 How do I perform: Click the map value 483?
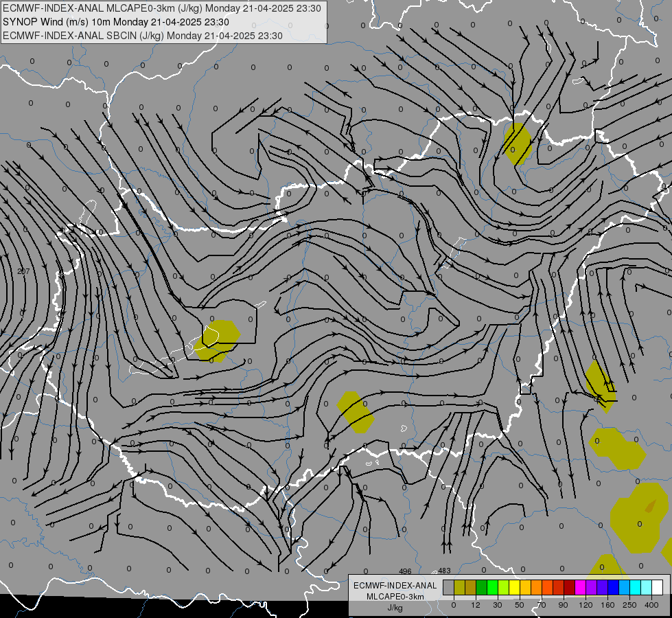point(444,571)
